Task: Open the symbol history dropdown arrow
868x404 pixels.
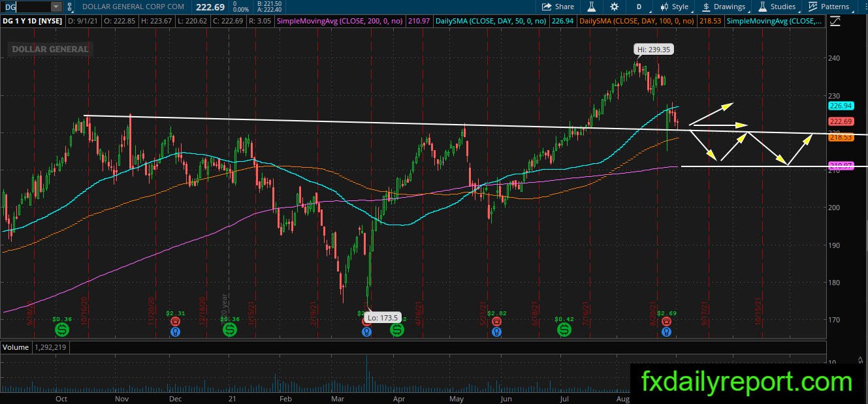Action: tap(56, 7)
